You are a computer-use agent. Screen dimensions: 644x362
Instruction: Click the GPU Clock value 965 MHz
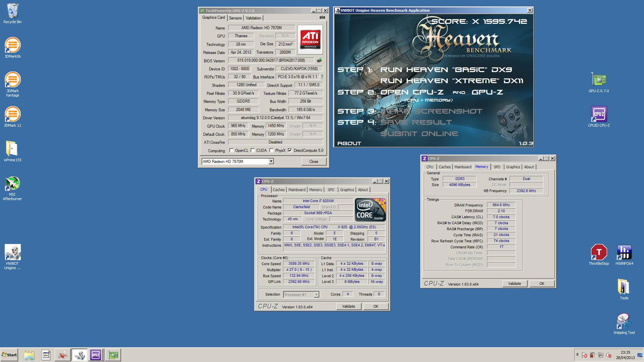tap(238, 126)
